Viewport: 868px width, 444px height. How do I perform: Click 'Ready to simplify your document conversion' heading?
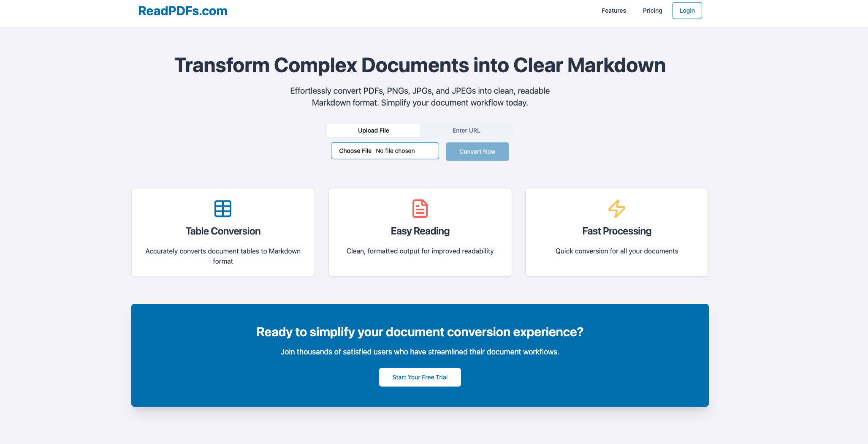point(420,332)
